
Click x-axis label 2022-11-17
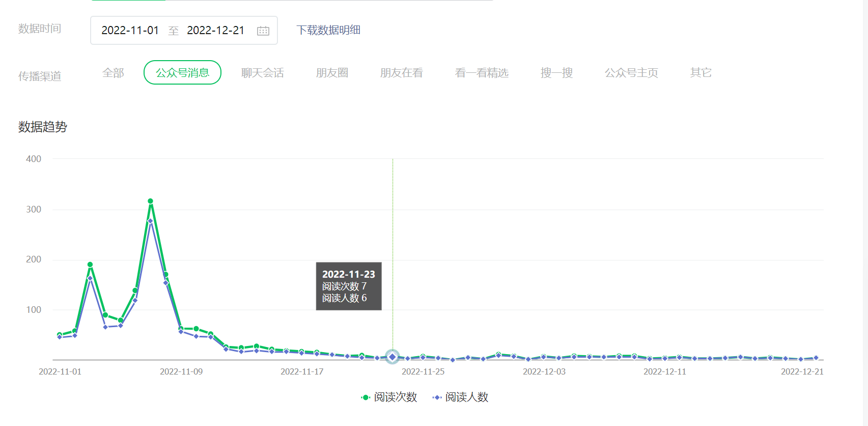[302, 371]
